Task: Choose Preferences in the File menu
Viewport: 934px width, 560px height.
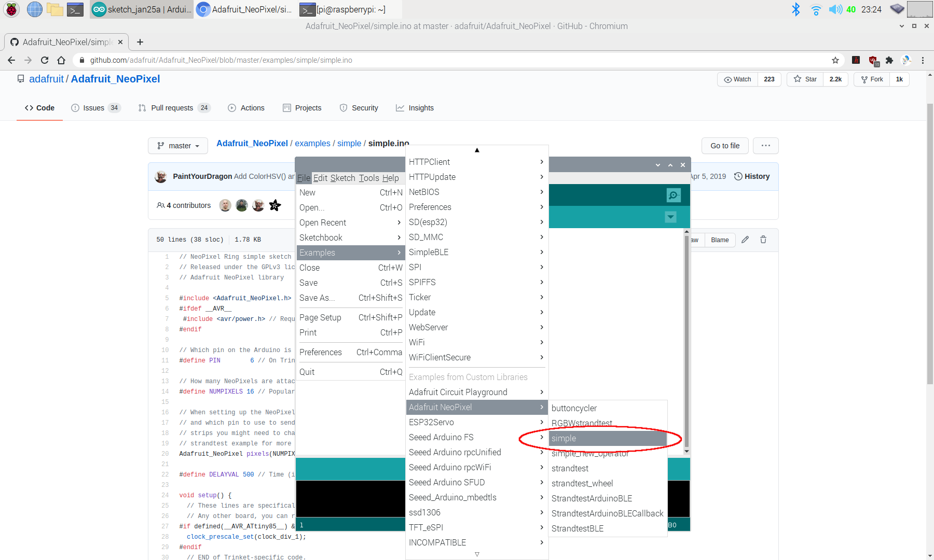Action: (x=350, y=352)
